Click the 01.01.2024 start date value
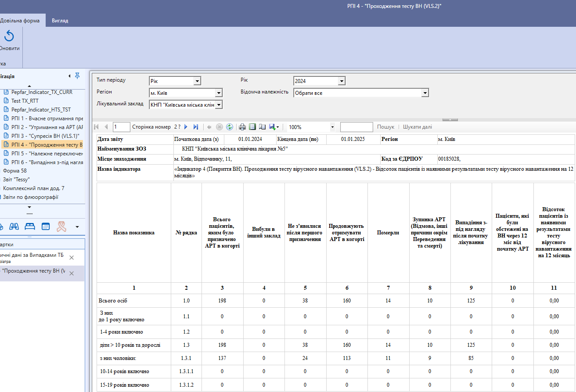This screenshot has height=392, width=576. [250, 139]
